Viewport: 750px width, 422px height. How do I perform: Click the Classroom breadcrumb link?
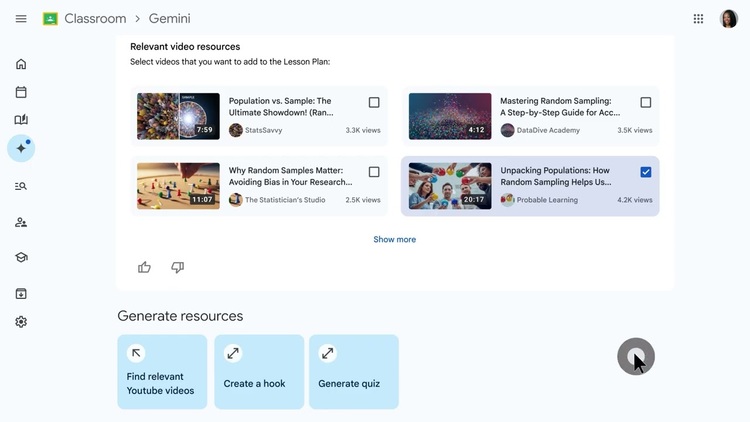(95, 19)
